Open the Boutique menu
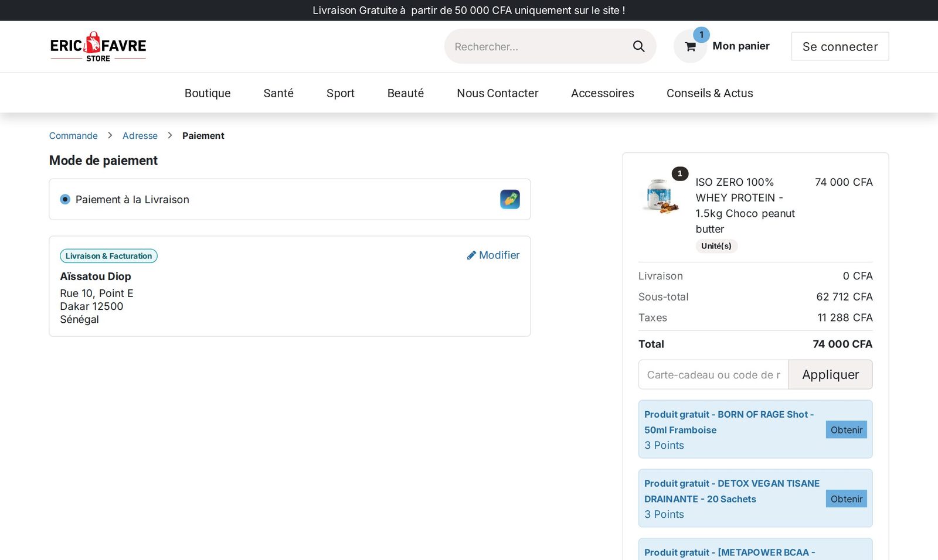This screenshot has height=560, width=938. pyautogui.click(x=208, y=93)
